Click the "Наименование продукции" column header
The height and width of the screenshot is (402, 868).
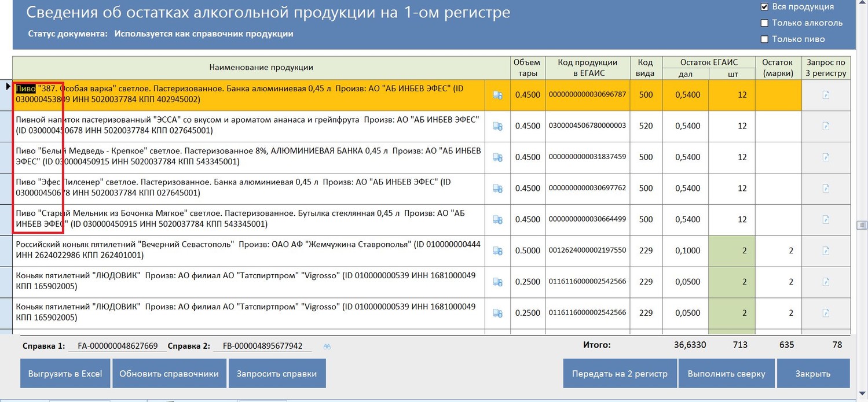pos(261,68)
